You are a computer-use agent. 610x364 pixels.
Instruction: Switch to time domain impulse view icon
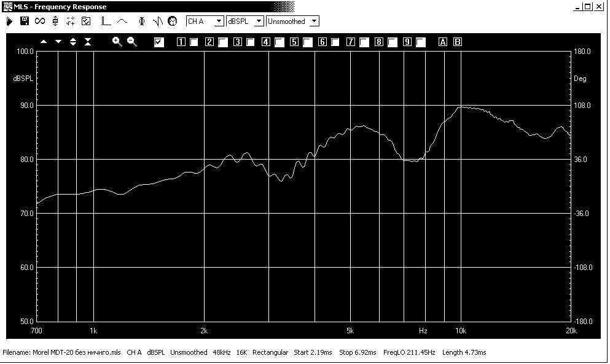coord(106,21)
